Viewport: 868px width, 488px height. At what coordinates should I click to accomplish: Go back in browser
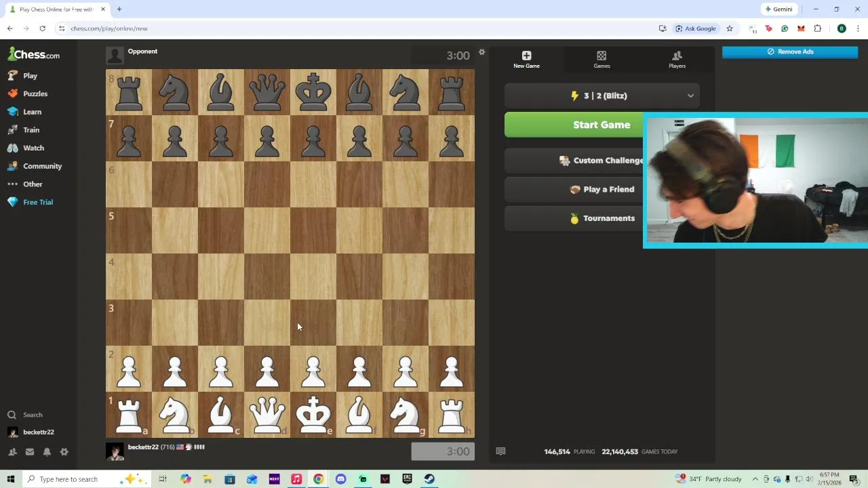point(9,28)
